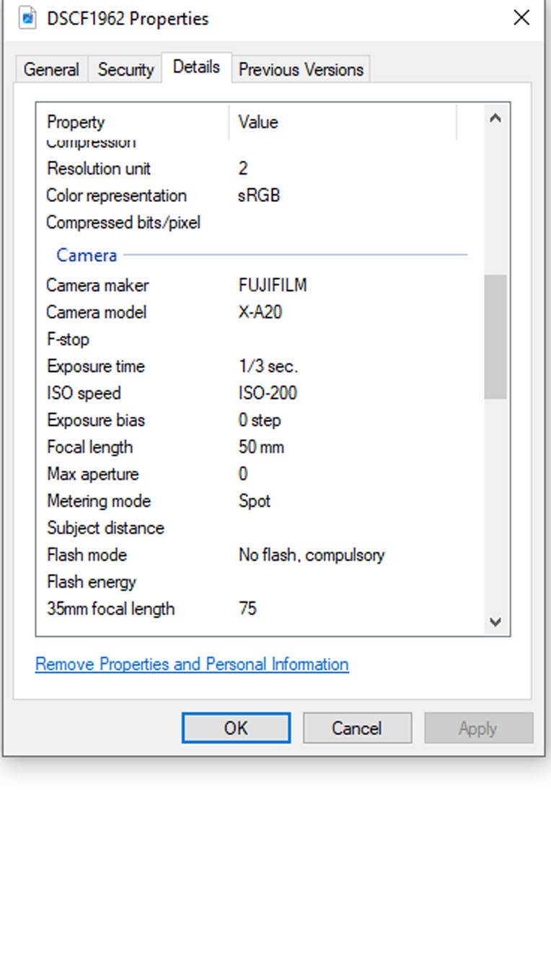Viewport: 551px width, 980px height.
Task: Click the Apply button
Action: [x=478, y=728]
